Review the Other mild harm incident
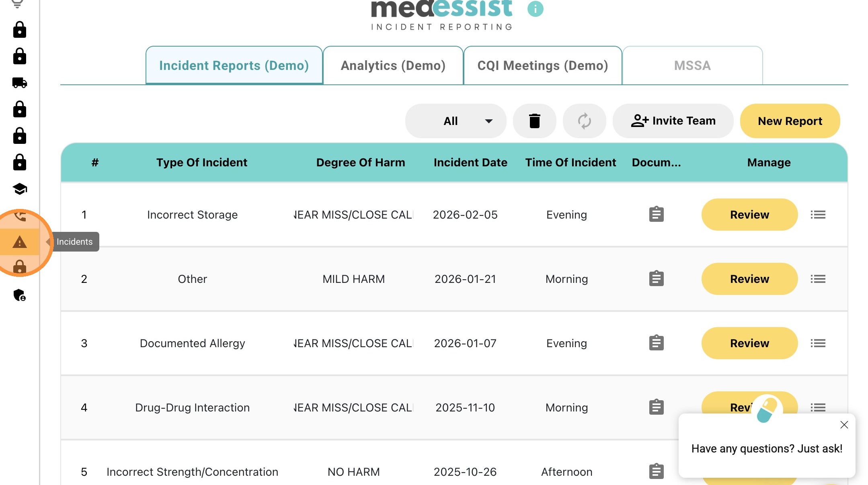 749,279
